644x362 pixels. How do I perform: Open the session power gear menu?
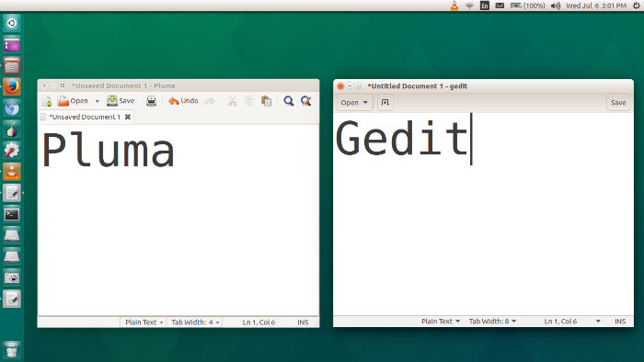[637, 6]
